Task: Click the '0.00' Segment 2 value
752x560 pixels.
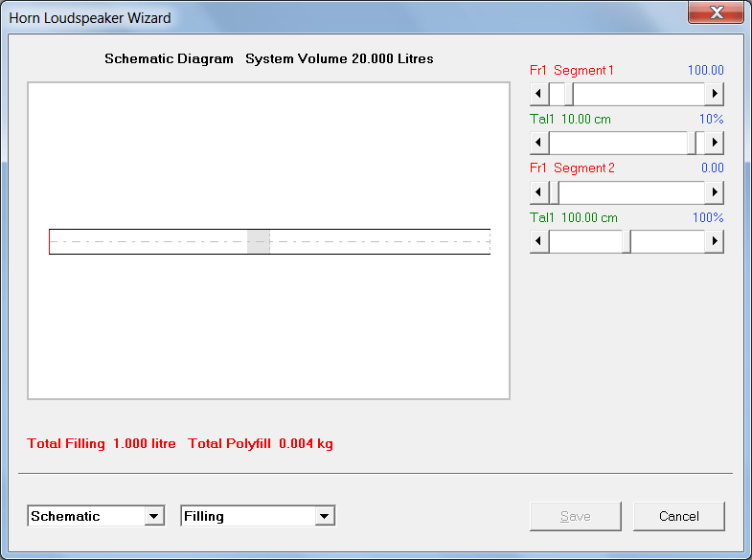Action: (x=712, y=168)
